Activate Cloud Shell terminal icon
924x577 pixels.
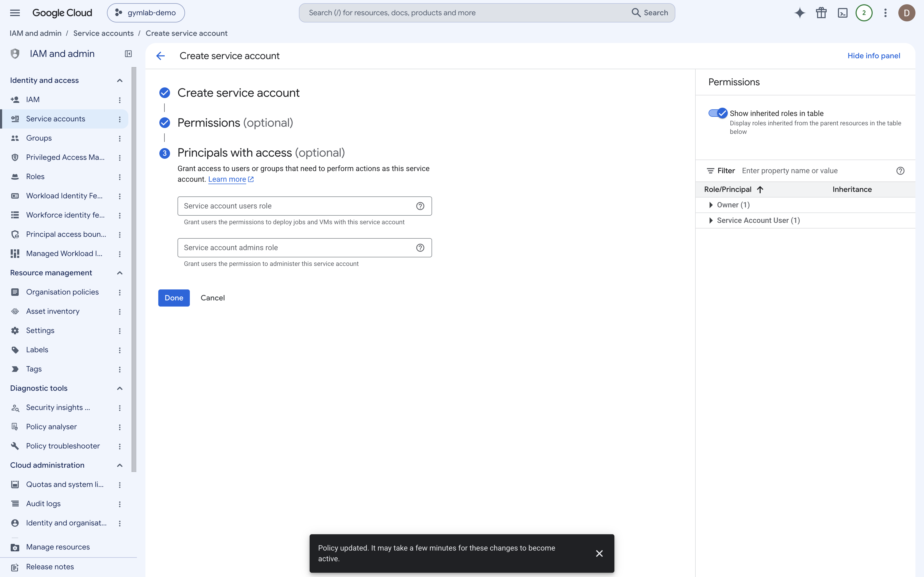(x=842, y=13)
